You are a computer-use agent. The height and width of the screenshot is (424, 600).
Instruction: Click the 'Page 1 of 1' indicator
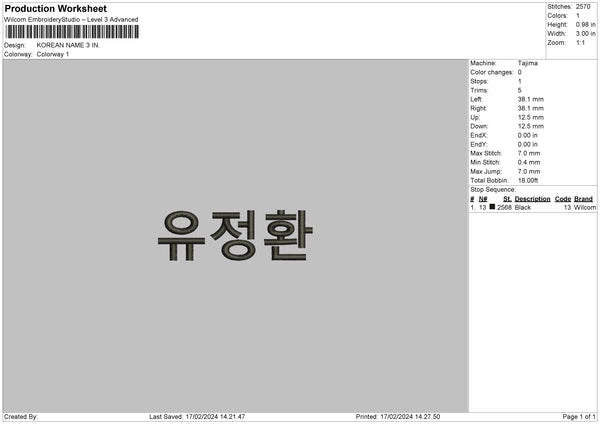tap(579, 417)
